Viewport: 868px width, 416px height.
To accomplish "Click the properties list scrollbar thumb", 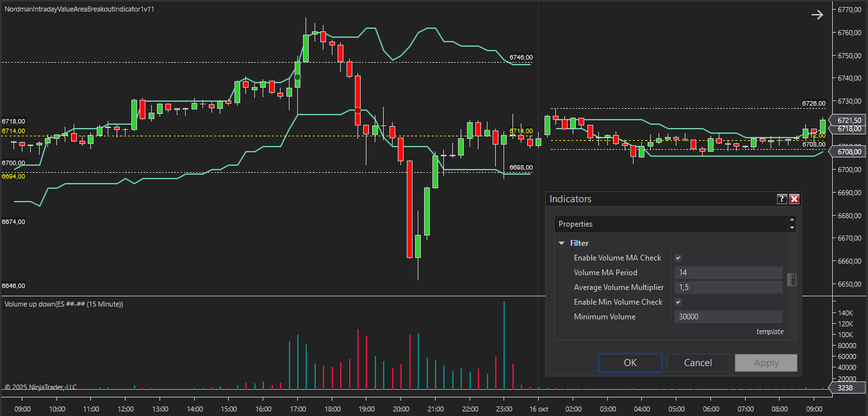I will [x=792, y=280].
